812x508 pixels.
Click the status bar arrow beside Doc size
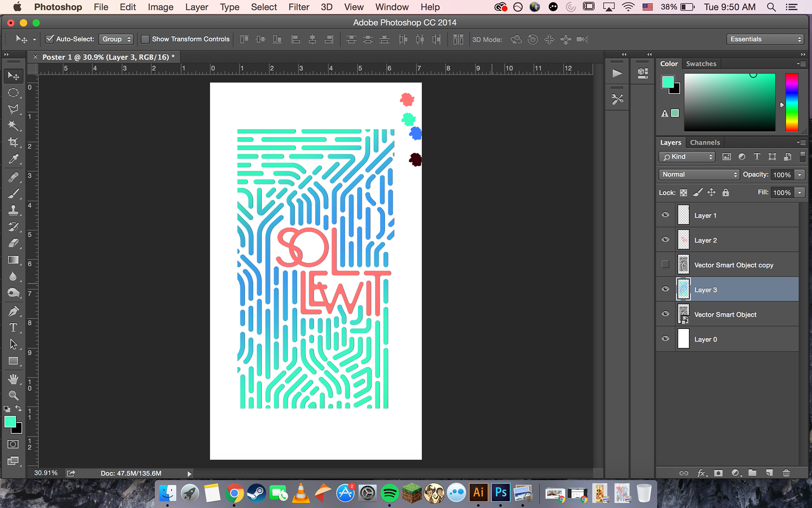(189, 474)
